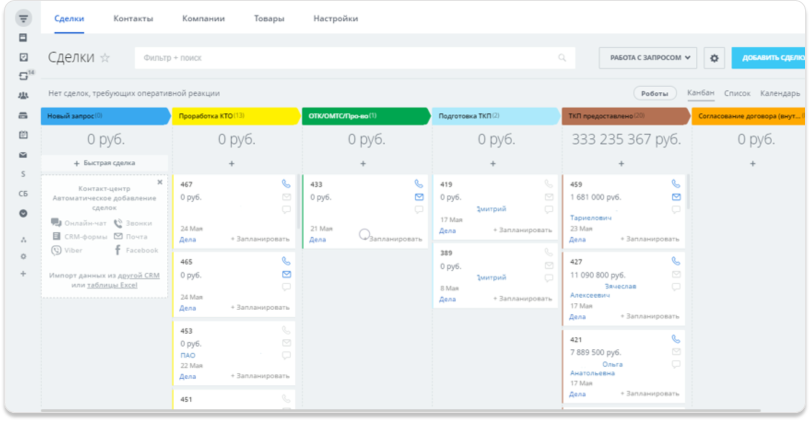Screen dimensions: 810x421
Task: Open the Календарь view
Action: pos(780,93)
